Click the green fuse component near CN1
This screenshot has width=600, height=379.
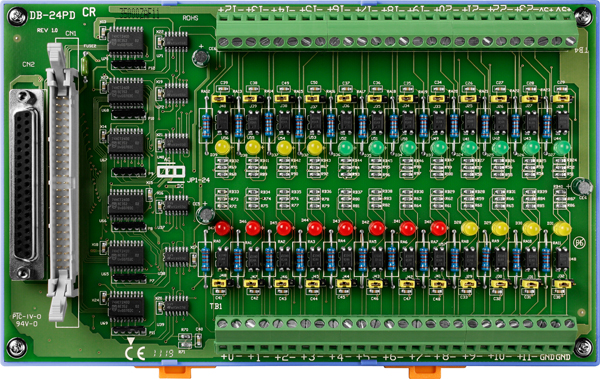(85, 65)
